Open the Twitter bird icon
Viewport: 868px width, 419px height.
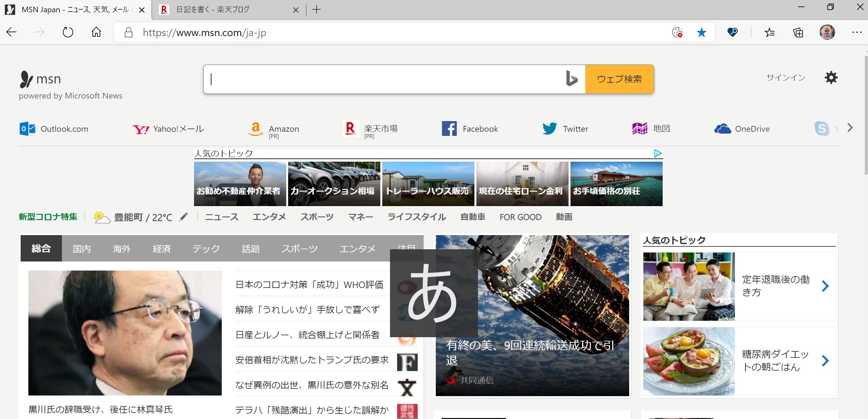550,129
